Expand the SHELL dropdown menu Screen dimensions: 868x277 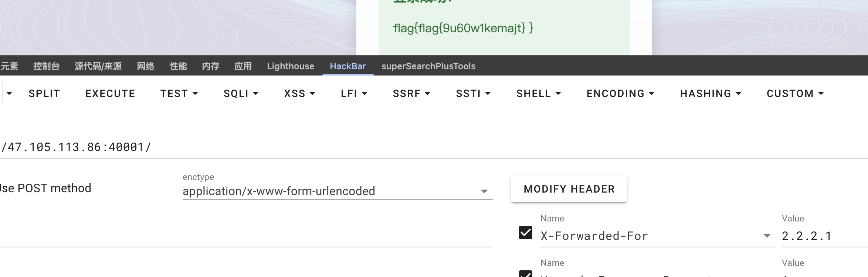coord(539,94)
